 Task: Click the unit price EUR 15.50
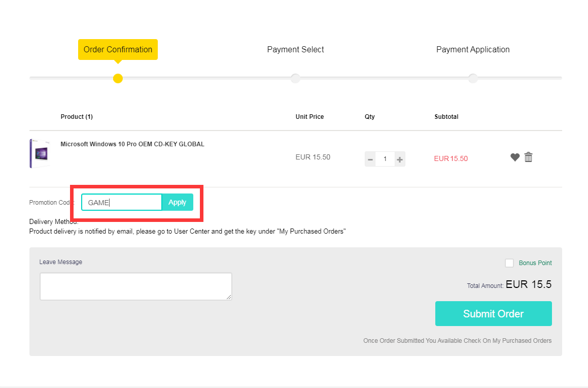313,157
